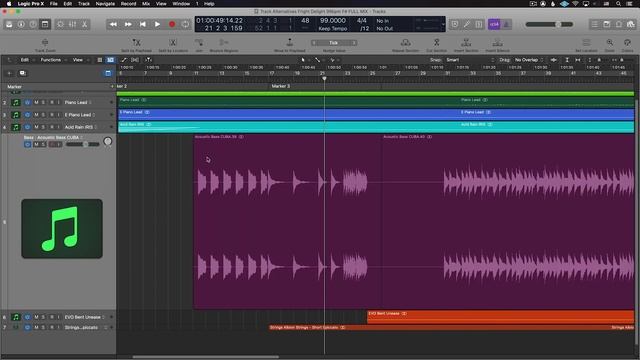Viewport: 640px width, 360px height.
Task: Open the Snap Smart dropdown
Action: click(470, 60)
